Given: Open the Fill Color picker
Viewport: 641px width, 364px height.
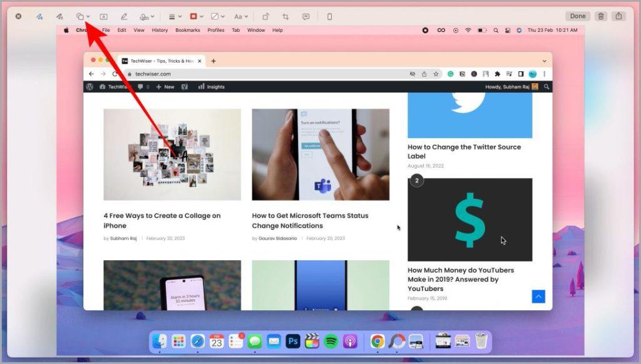Looking at the screenshot, I should pos(218,17).
